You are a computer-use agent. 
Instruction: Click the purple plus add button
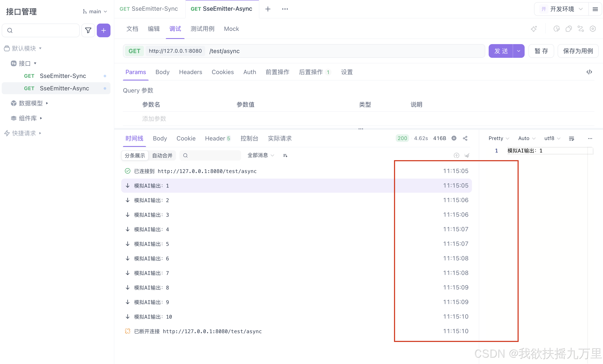103,30
